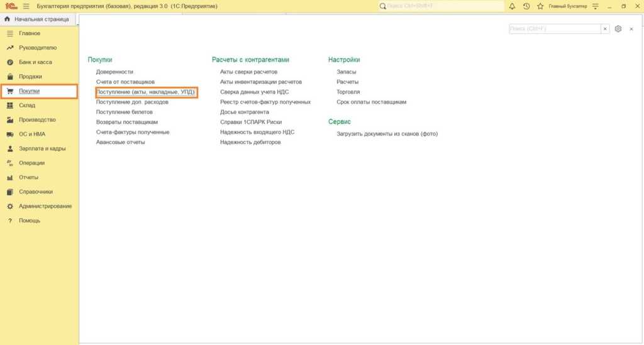This screenshot has height=345, width=644.
Task: Click the 1C logo icon
Action: pyautogui.click(x=11, y=6)
